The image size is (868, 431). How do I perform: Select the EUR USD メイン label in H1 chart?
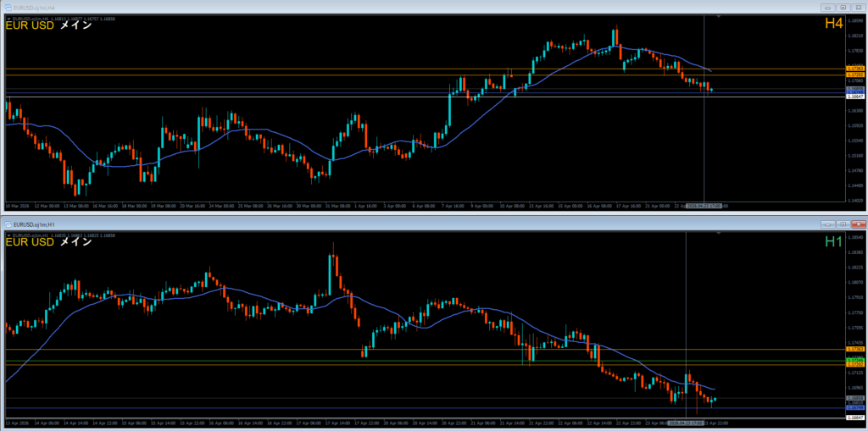(48, 242)
